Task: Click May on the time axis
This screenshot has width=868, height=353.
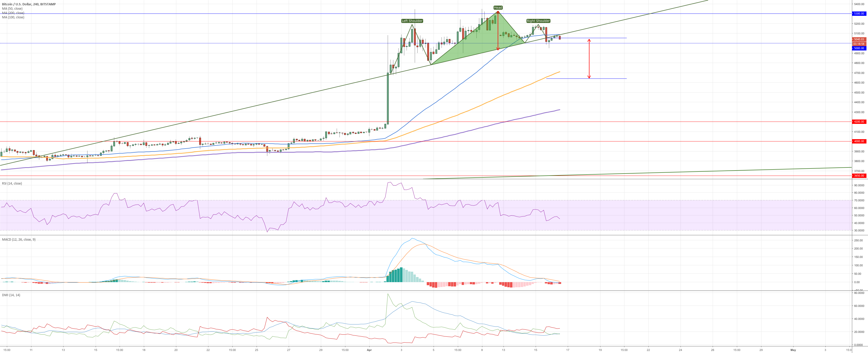Action: pos(793,350)
